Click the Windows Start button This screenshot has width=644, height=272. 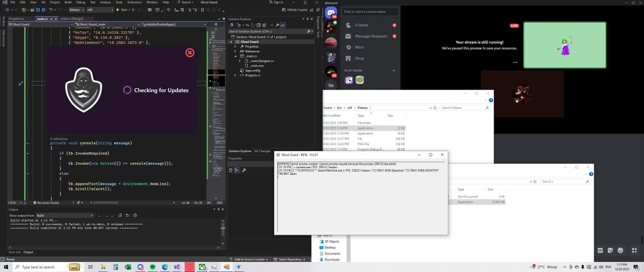pos(6,267)
